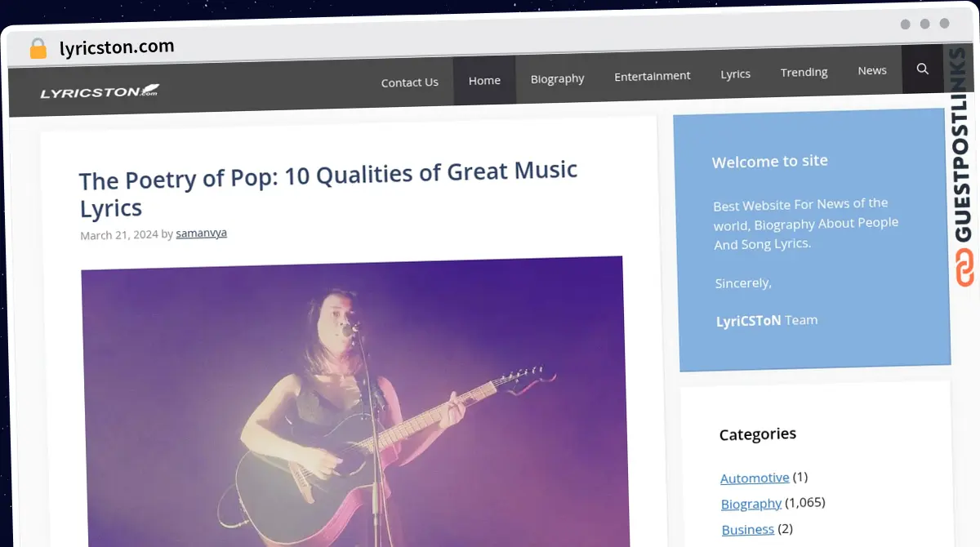Browse the Biography category in sidebar

751,504
